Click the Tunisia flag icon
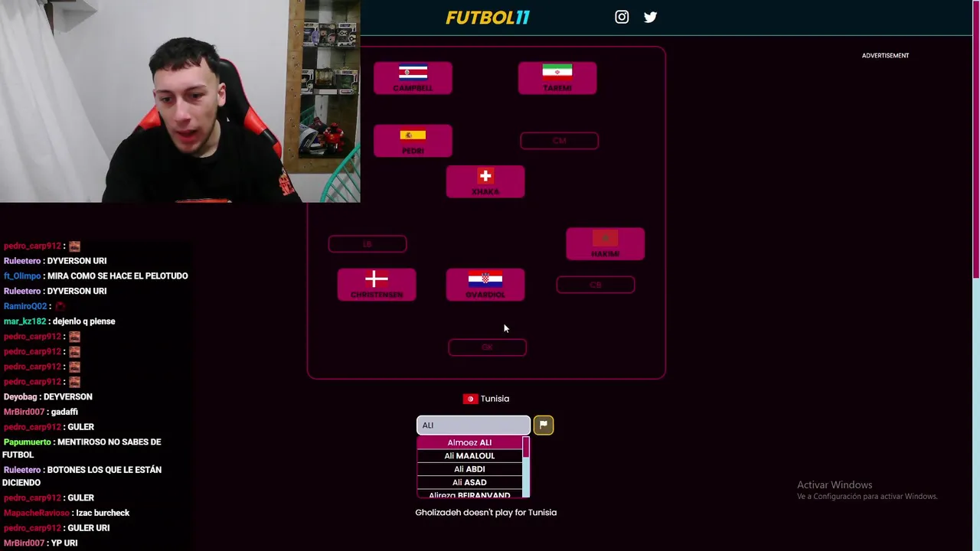Viewport: 980px width, 551px height. click(x=470, y=399)
